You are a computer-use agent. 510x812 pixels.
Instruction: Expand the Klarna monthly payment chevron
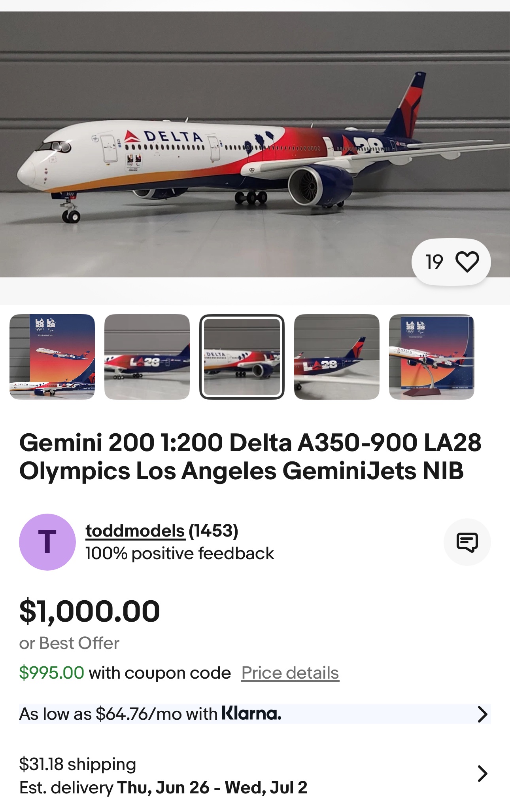(x=482, y=714)
